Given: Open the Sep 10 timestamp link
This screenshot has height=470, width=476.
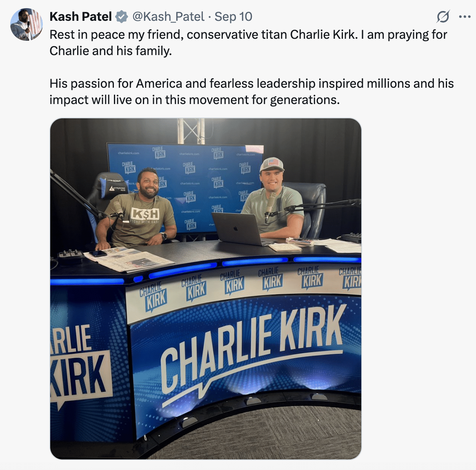Looking at the screenshot, I should (x=234, y=17).
